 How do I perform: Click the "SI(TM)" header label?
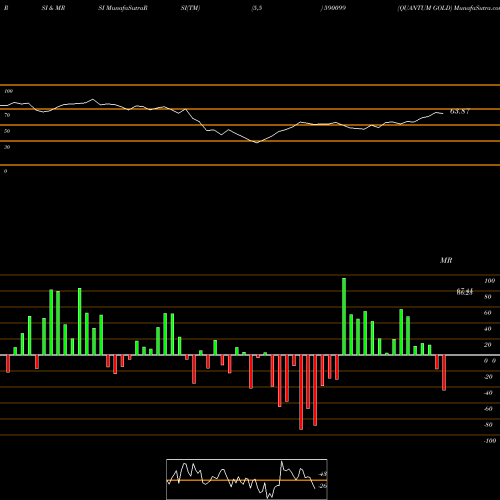coord(190,8)
